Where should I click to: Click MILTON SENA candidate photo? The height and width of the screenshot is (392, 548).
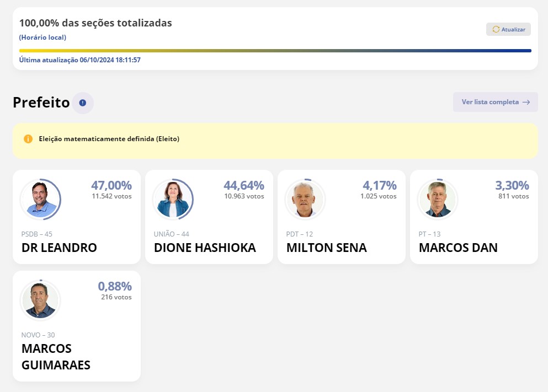[x=305, y=200]
